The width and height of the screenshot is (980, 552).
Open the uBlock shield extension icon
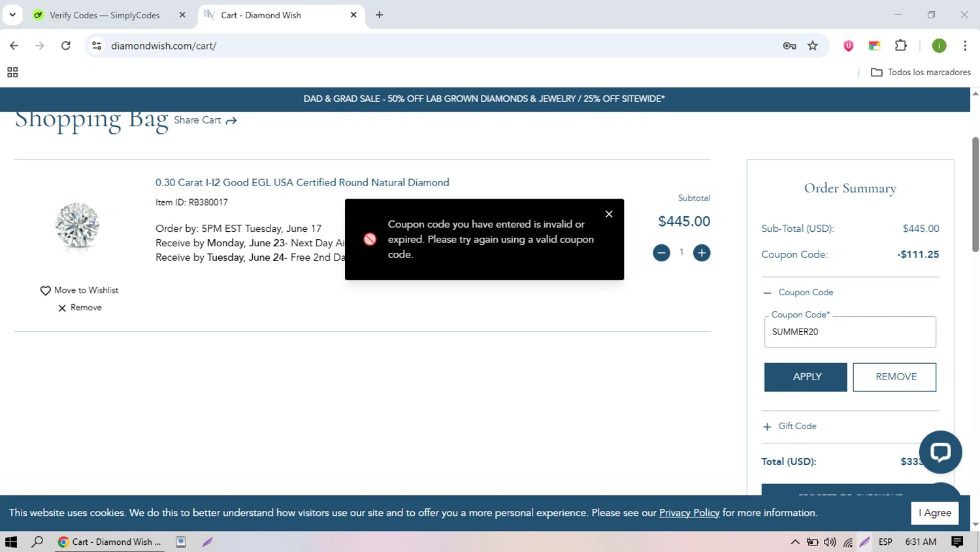click(x=848, y=46)
